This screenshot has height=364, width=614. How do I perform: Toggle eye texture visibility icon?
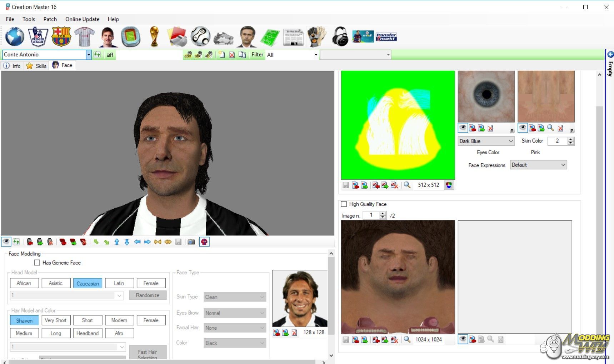[x=463, y=128]
